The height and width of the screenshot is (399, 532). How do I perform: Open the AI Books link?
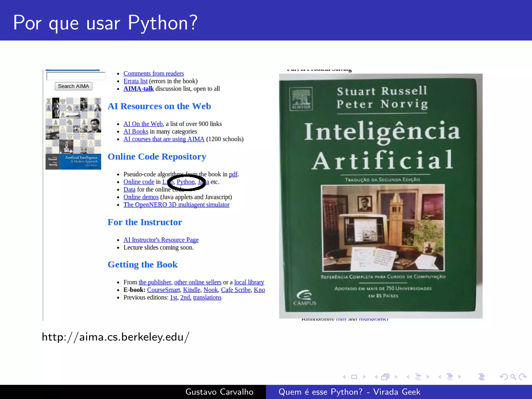tap(136, 131)
